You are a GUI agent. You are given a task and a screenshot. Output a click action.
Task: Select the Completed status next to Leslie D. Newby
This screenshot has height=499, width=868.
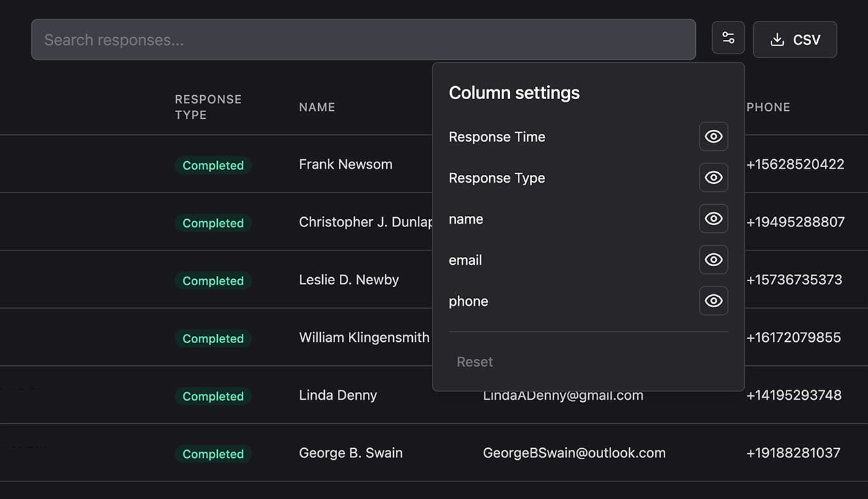click(213, 280)
